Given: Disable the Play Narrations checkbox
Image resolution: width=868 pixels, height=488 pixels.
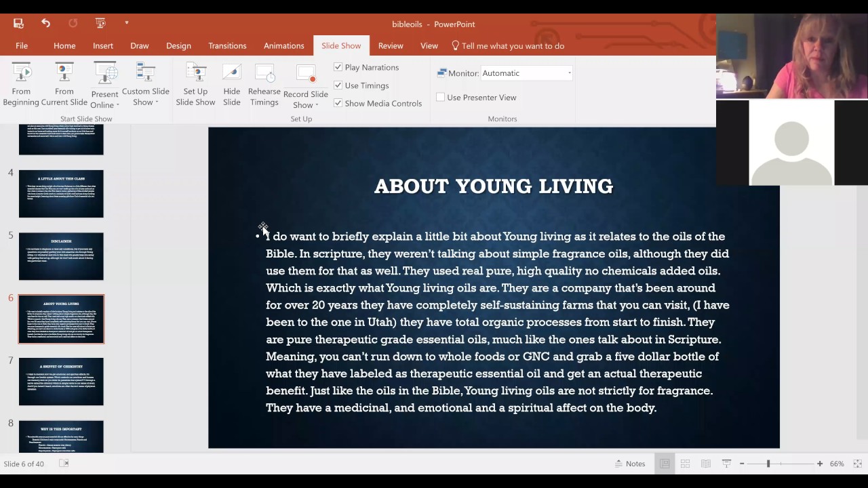Looking at the screenshot, I should 338,67.
